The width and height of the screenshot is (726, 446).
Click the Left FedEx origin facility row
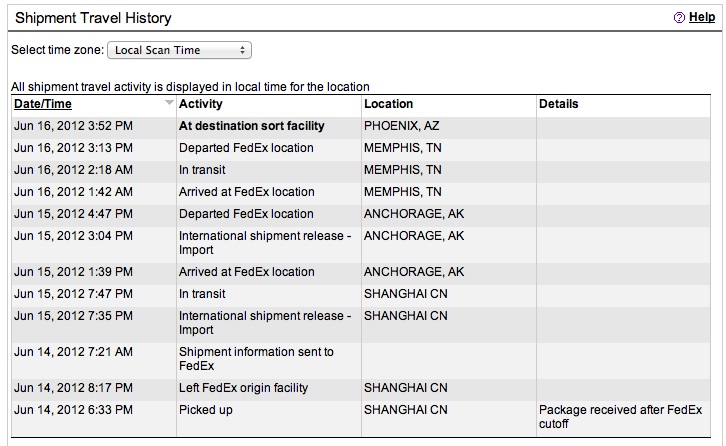[361, 388]
